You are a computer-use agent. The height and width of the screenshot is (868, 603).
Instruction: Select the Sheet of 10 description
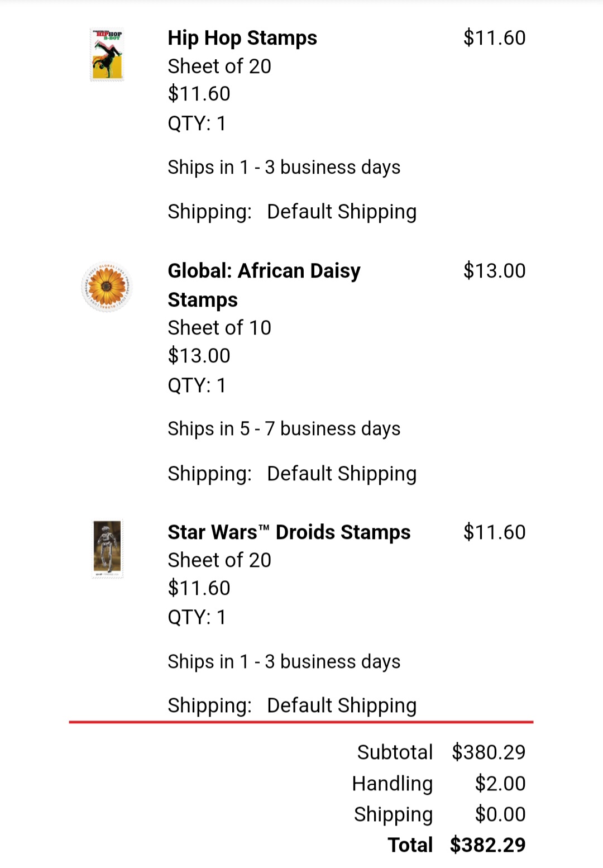pos(219,328)
